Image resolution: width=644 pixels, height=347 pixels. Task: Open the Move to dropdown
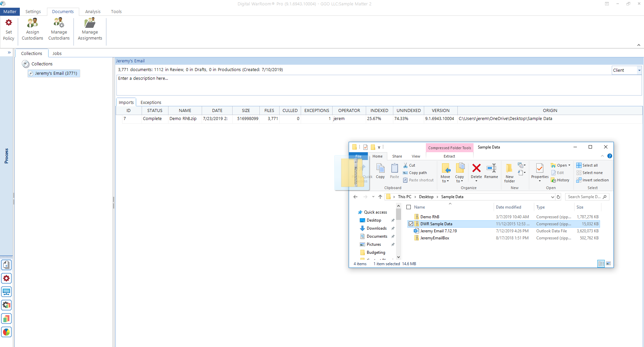coord(445,173)
